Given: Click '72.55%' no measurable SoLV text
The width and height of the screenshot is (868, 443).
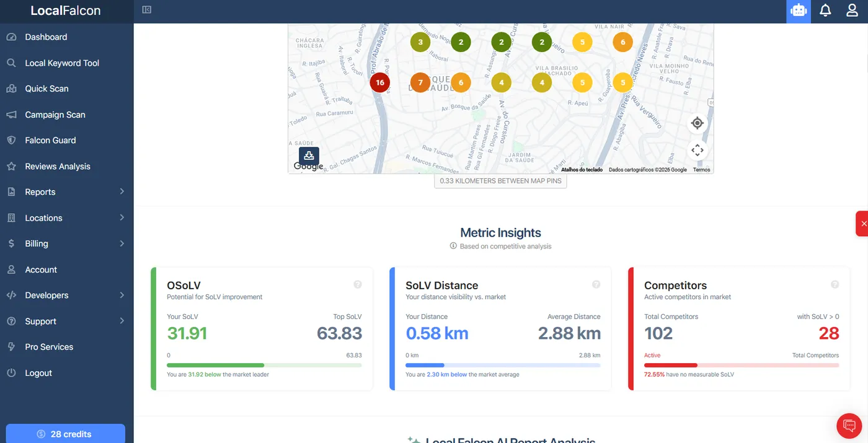Looking at the screenshot, I should point(654,375).
